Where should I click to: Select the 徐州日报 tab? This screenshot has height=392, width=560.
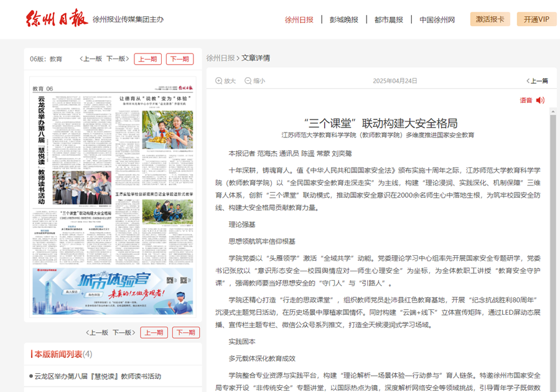click(299, 19)
